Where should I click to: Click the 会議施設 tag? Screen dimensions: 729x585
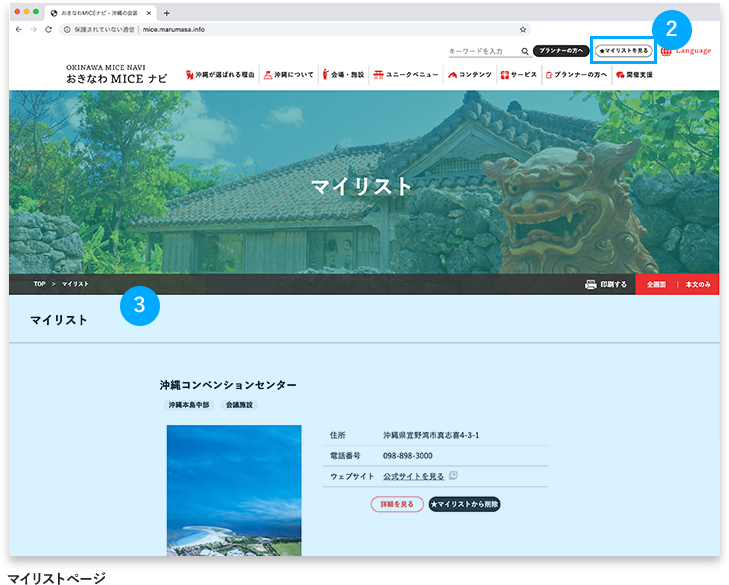tap(239, 405)
